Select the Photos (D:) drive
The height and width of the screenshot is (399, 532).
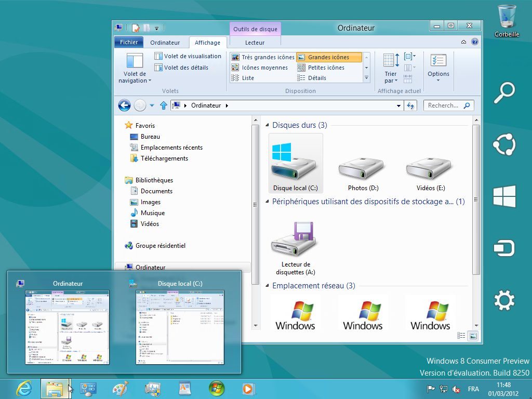[363, 169]
